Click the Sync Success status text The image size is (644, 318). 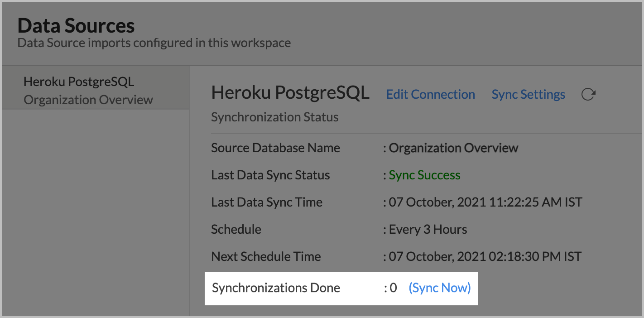tap(425, 175)
